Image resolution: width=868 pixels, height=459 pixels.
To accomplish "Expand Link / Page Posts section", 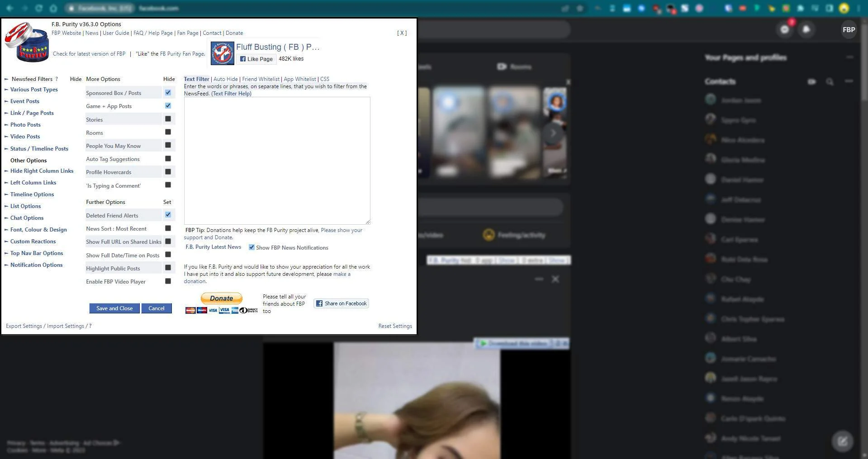I will tap(32, 113).
